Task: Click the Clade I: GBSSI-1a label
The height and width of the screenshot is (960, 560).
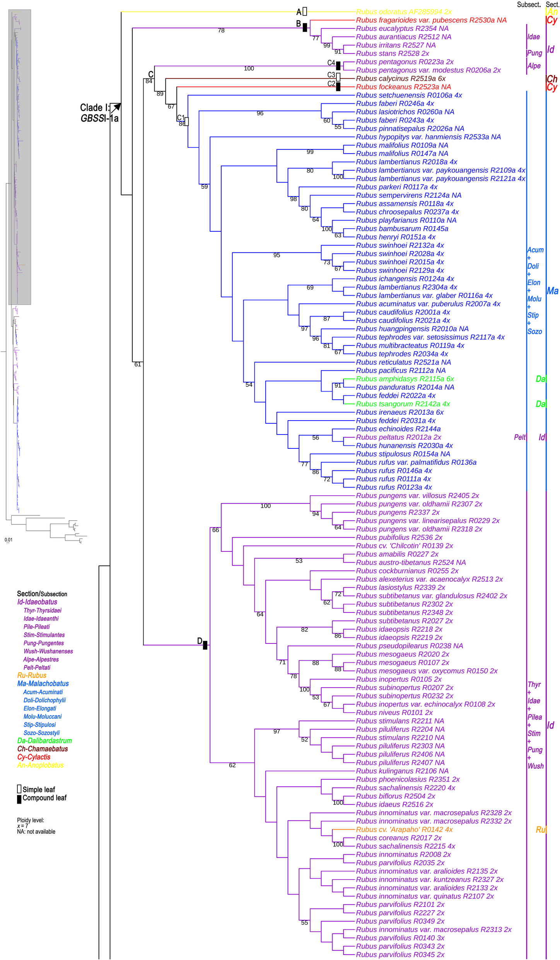Action: coord(99,113)
